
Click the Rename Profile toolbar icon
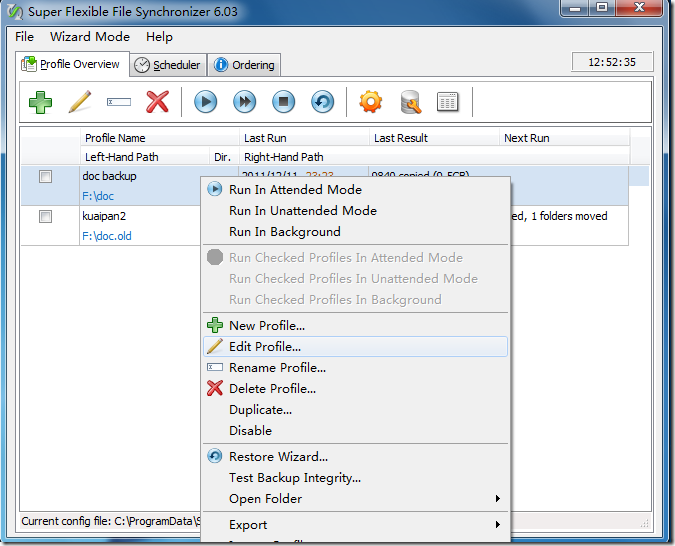point(119,102)
